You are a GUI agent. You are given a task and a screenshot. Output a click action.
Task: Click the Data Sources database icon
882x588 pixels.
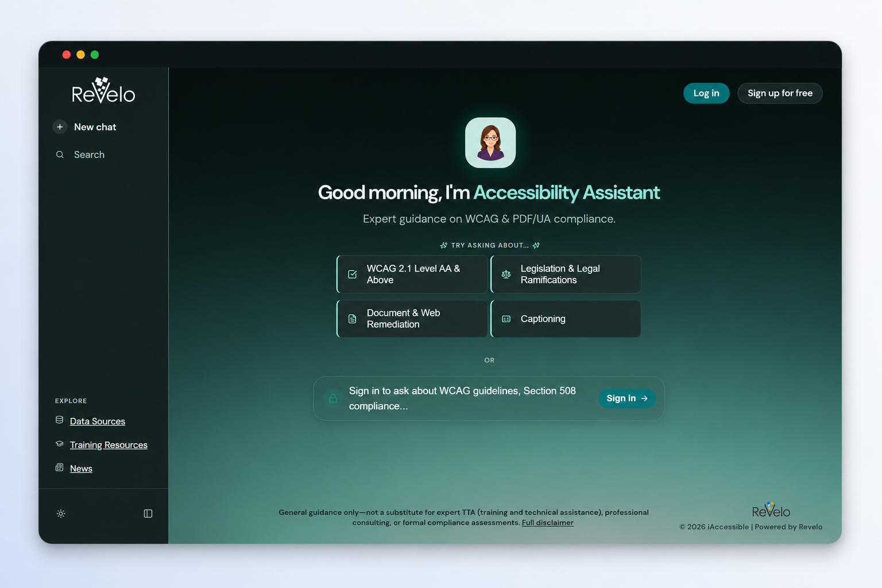pos(59,420)
